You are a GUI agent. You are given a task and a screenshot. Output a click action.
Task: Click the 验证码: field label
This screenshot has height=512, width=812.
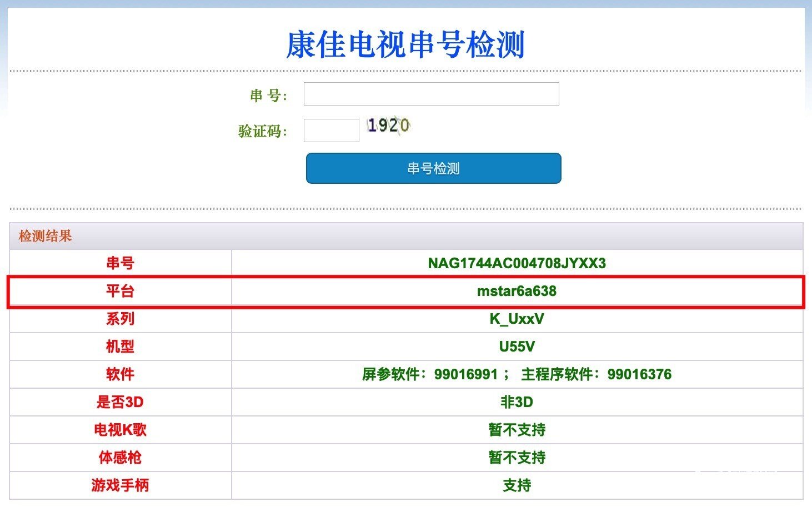pos(263,131)
